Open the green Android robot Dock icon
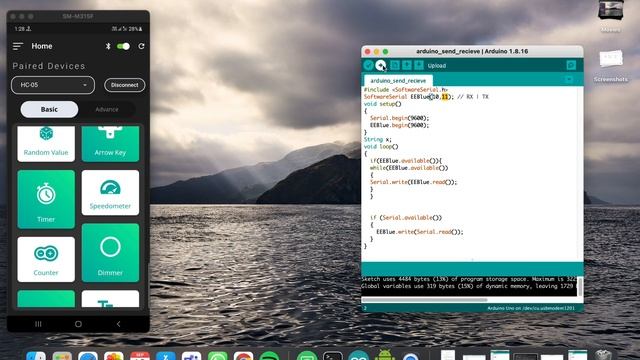This screenshot has width=640, height=360. [x=384, y=355]
